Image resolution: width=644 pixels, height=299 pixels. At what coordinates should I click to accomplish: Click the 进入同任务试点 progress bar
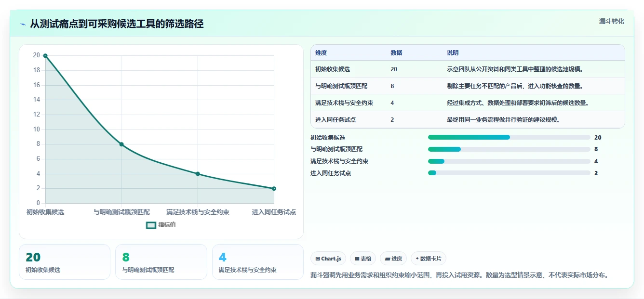[509, 173]
